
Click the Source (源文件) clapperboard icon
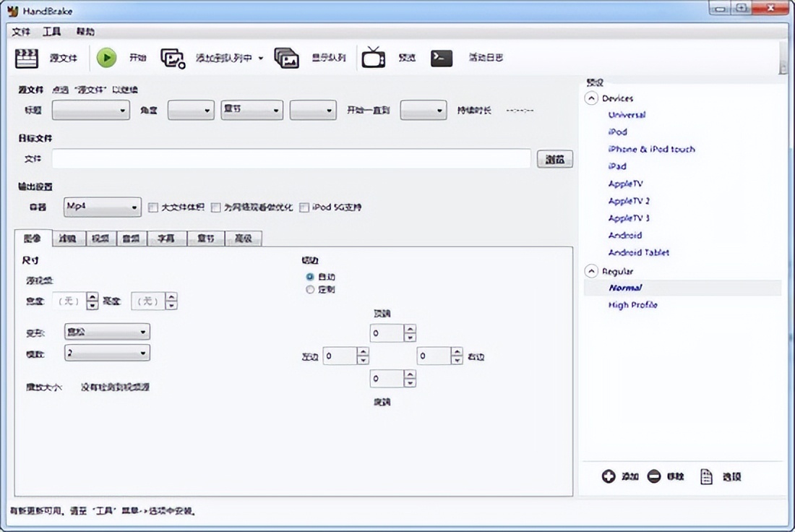tap(27, 58)
